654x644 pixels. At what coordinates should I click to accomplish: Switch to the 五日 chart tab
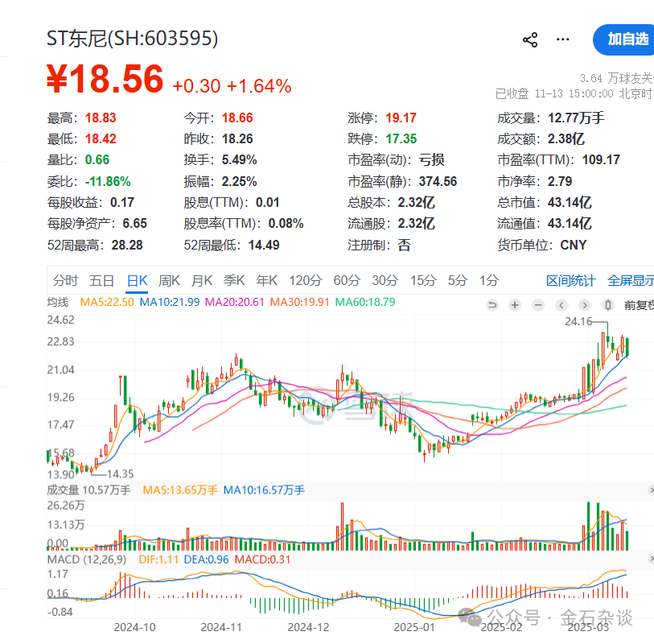(x=102, y=280)
